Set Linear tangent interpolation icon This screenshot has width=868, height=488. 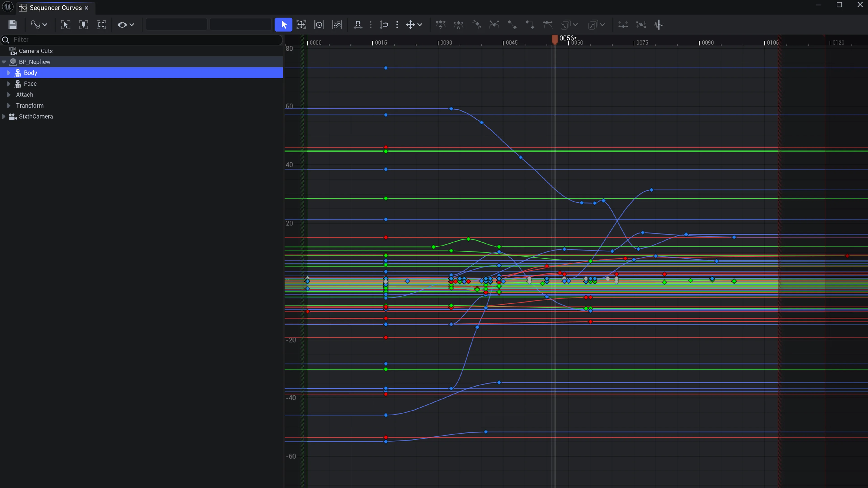point(512,25)
